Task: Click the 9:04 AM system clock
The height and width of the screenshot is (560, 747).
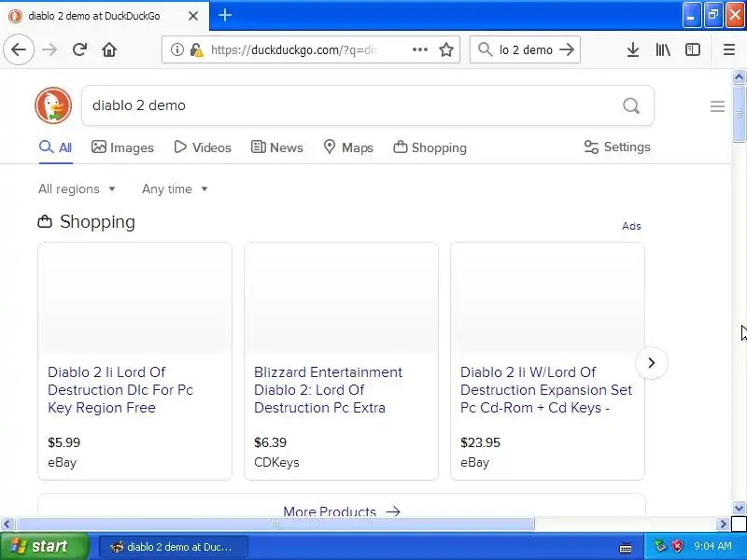Action: 712,546
